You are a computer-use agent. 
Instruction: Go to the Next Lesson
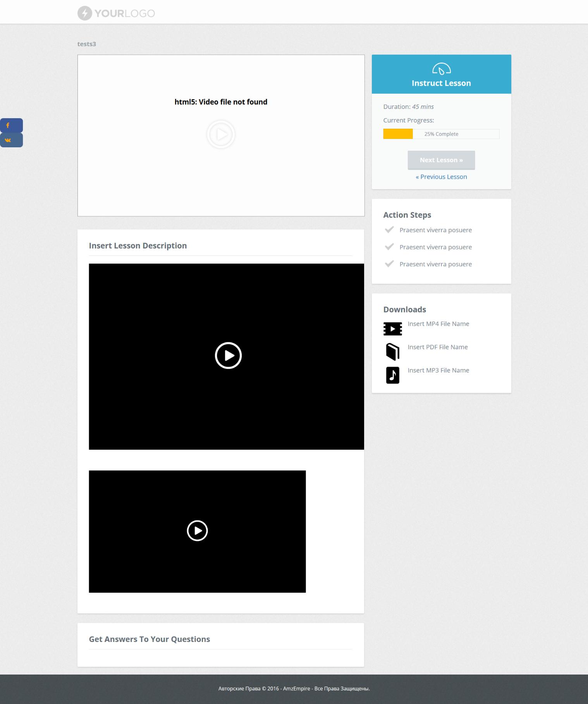[441, 160]
